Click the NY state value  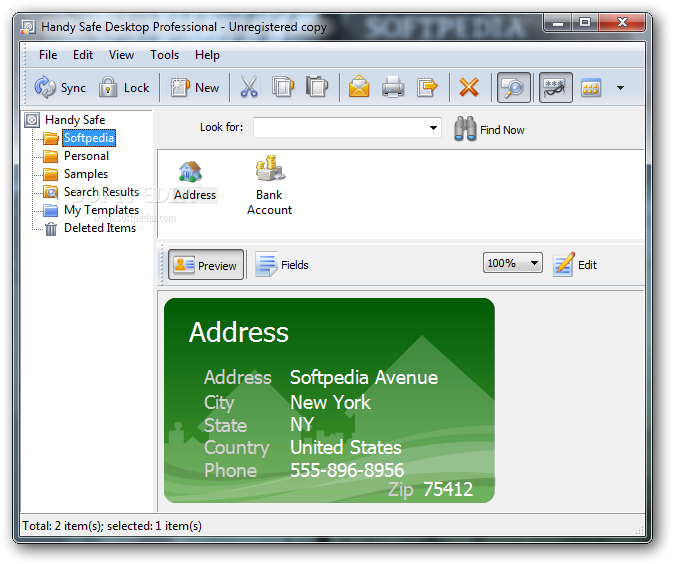302,425
